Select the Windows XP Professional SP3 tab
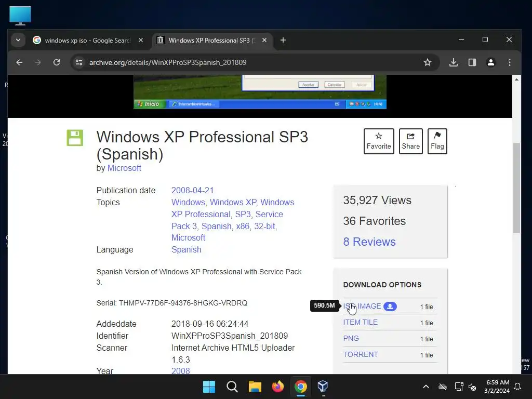 212,41
